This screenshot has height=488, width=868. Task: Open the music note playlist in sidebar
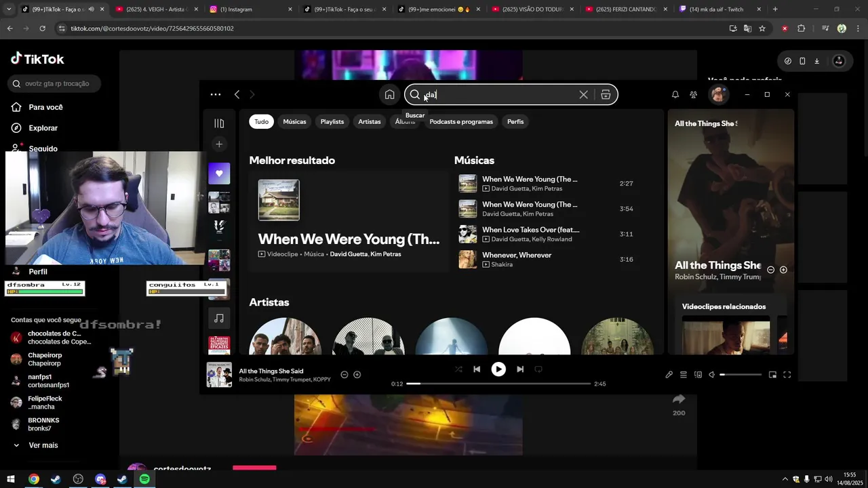click(219, 318)
